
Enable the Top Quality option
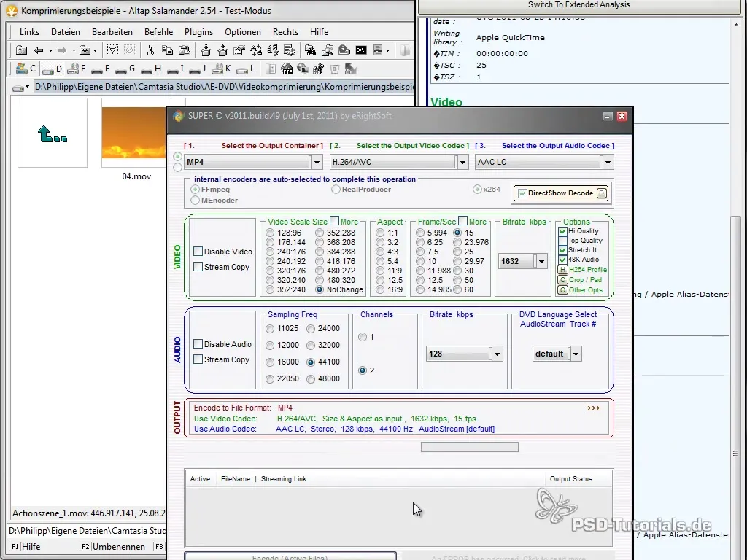coord(562,241)
